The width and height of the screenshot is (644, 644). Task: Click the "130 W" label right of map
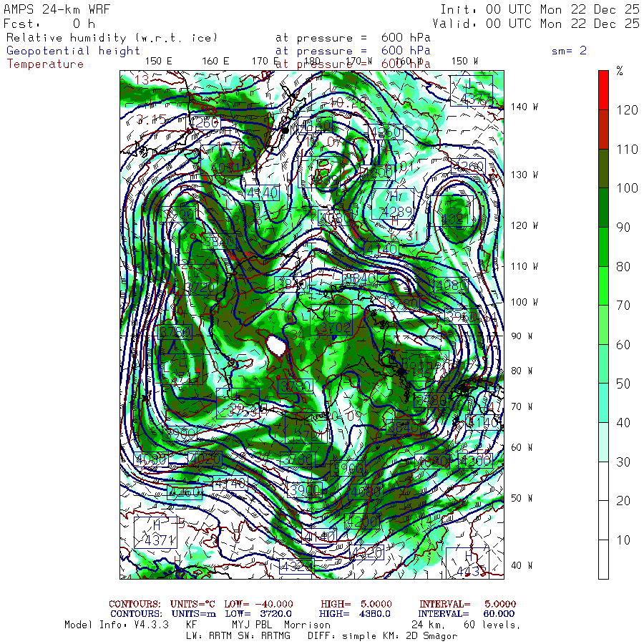(525, 175)
